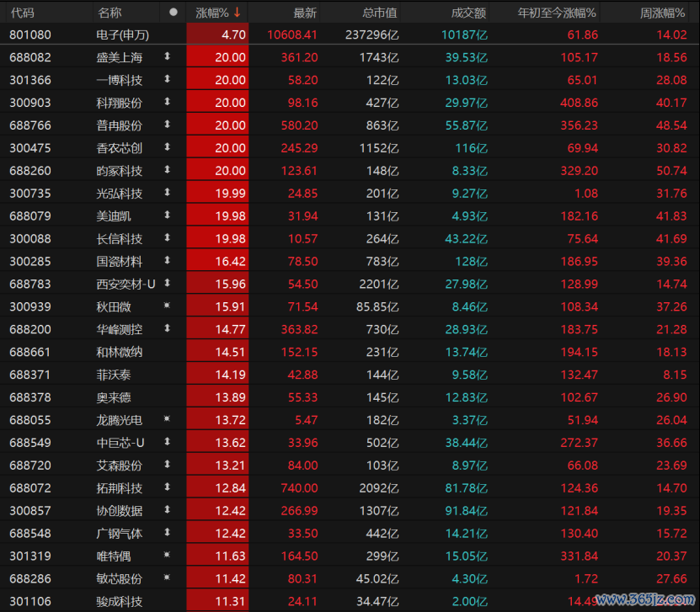The height and width of the screenshot is (612, 700).
Task: Click the margin icon beside 盛美上海
Action: point(168,56)
